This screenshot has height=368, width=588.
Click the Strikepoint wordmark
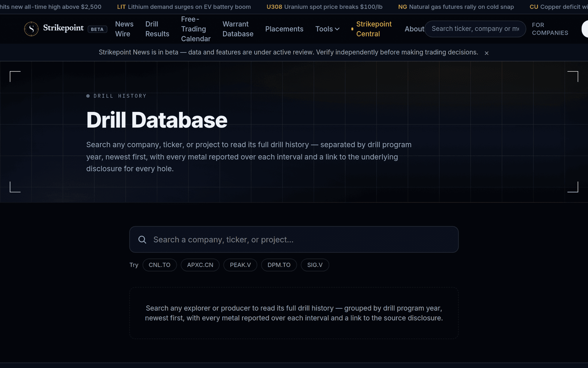63,28
